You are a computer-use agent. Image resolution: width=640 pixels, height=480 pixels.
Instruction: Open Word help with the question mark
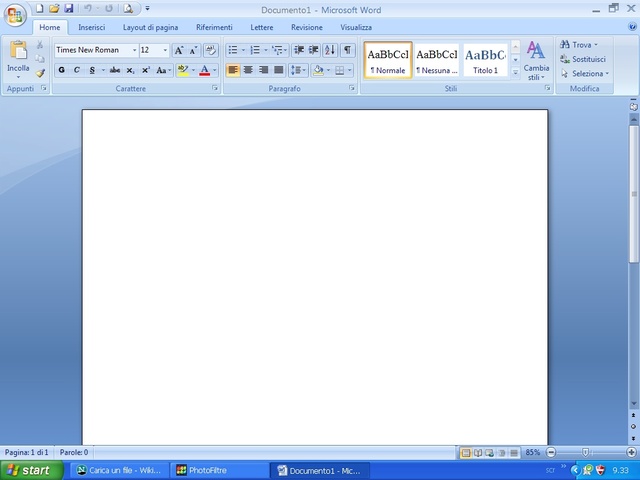click(632, 27)
